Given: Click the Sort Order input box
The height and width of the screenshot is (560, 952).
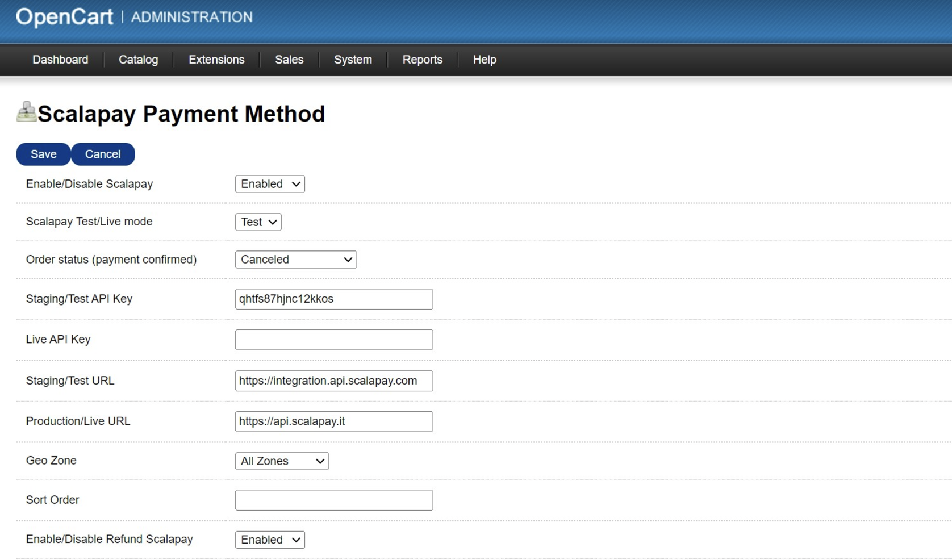Looking at the screenshot, I should 334,500.
